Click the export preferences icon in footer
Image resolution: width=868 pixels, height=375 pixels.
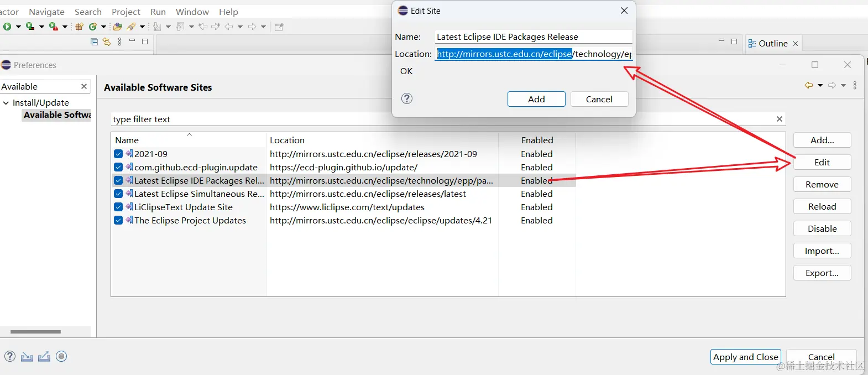44,357
